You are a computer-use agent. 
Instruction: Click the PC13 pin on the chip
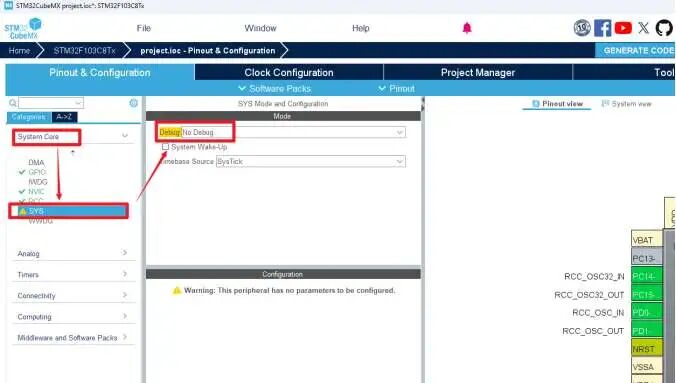point(647,257)
